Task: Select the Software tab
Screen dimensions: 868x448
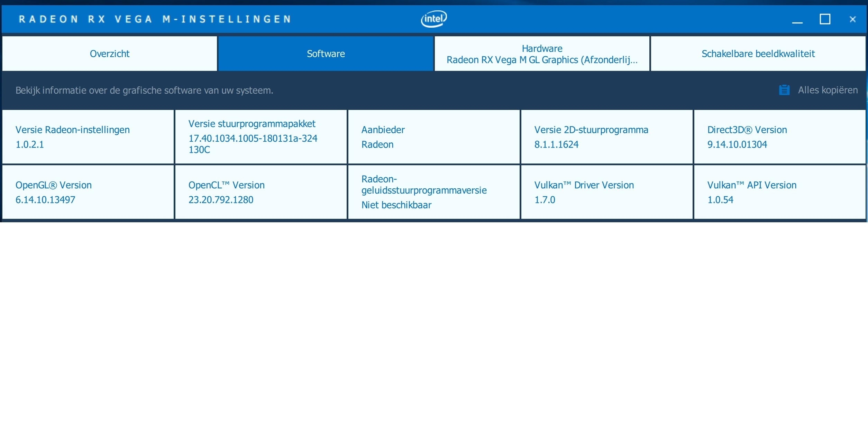Action: [326, 54]
